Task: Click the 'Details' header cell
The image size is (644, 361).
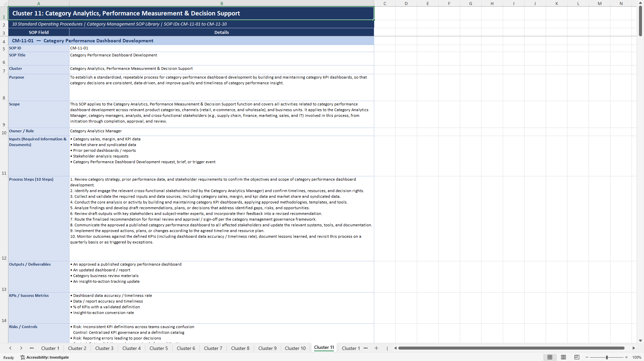Action: click(x=221, y=32)
